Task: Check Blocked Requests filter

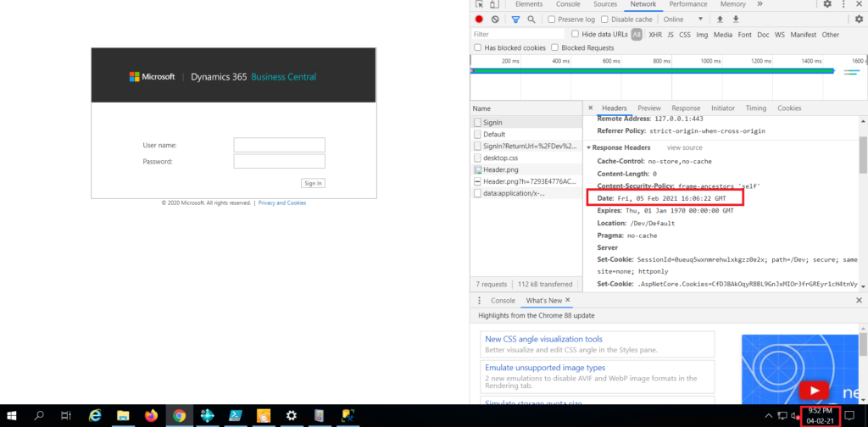Action: click(554, 48)
